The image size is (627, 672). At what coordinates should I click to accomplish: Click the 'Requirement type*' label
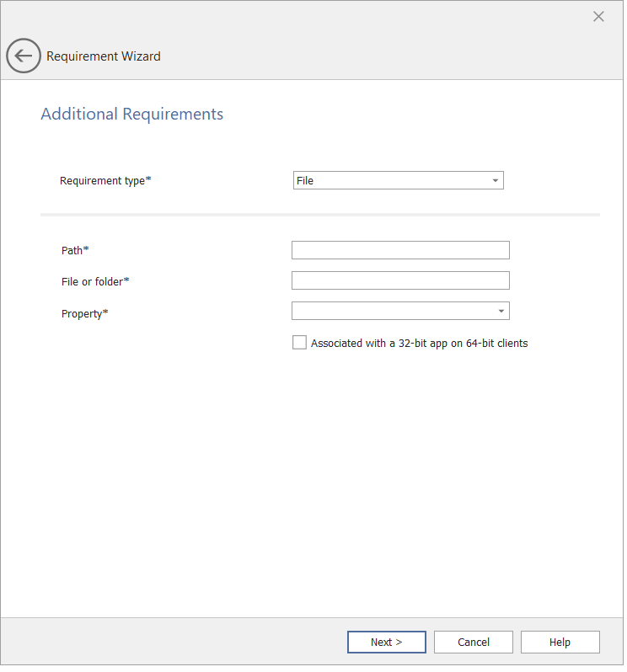(105, 181)
